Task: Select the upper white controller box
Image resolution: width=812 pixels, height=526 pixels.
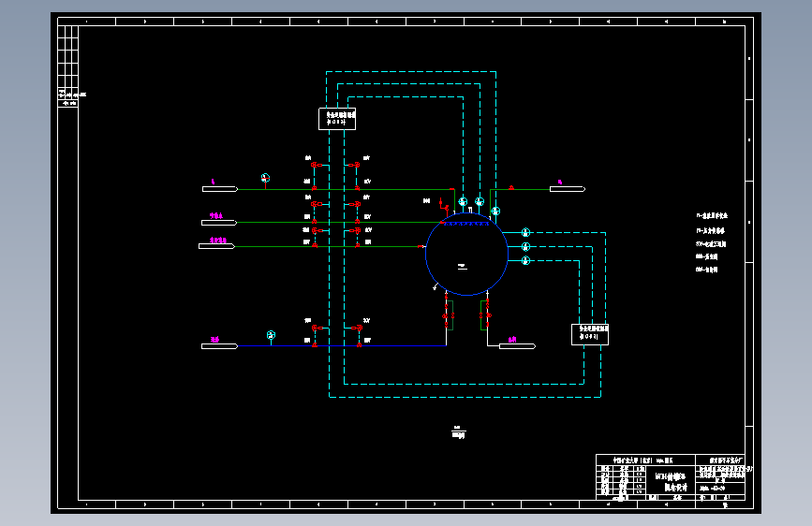Action: [x=337, y=119]
